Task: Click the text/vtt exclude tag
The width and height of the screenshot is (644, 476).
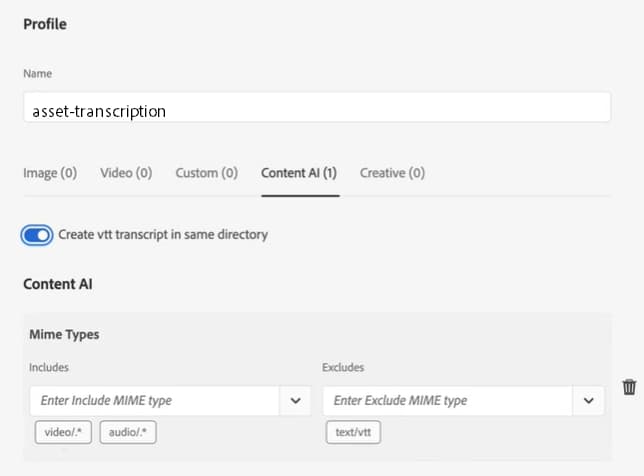Action: [353, 433]
